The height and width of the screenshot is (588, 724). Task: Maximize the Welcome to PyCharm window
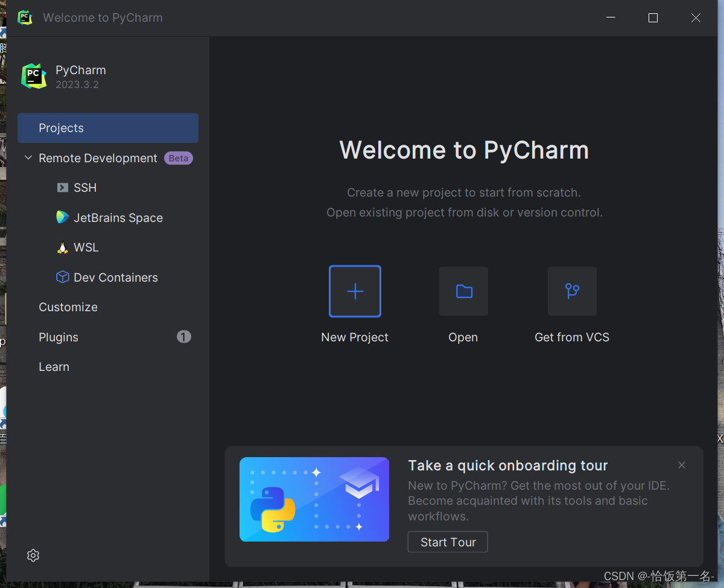[x=653, y=18]
